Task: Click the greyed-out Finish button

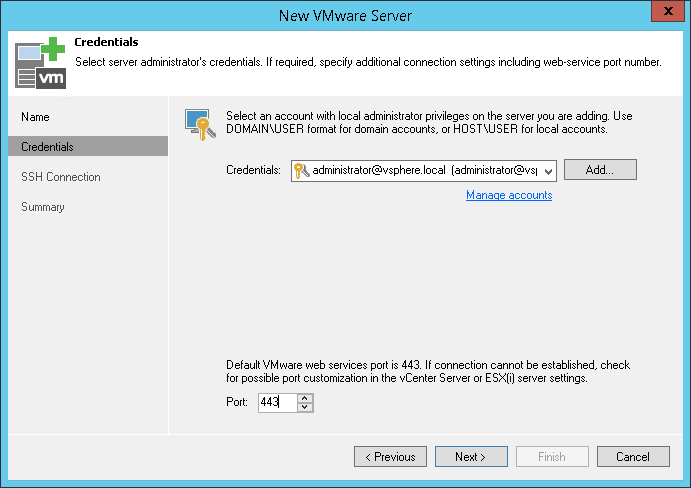Action: pyautogui.click(x=552, y=456)
